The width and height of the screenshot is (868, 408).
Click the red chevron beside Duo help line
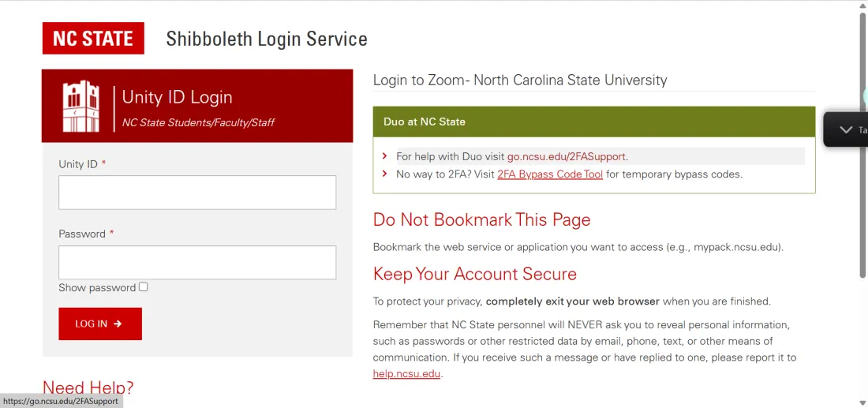tap(385, 156)
